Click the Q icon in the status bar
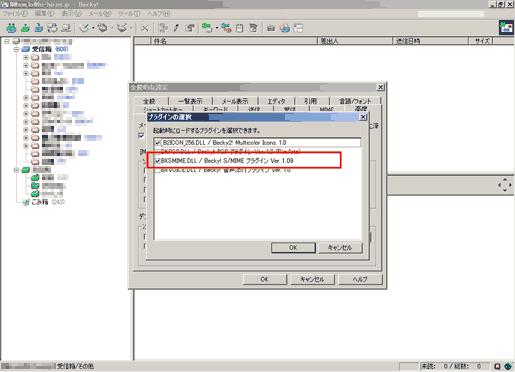The width and height of the screenshot is (515, 372). coord(497,366)
